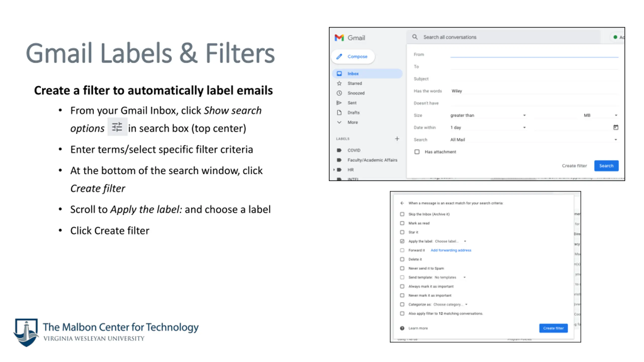
Task: Expand the HR label arrow
Action: [x=334, y=170]
